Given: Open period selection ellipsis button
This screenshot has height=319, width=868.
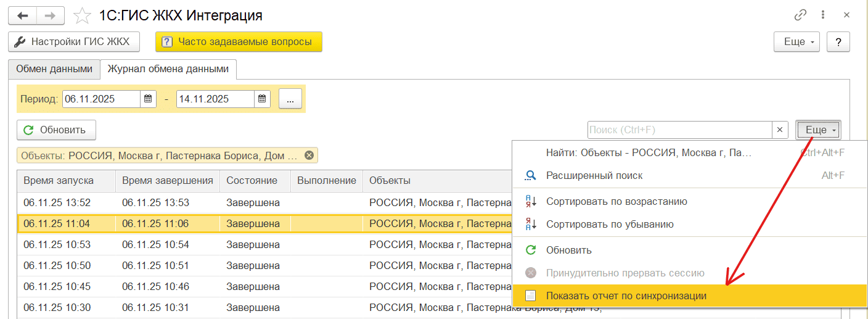Looking at the screenshot, I should 290,99.
